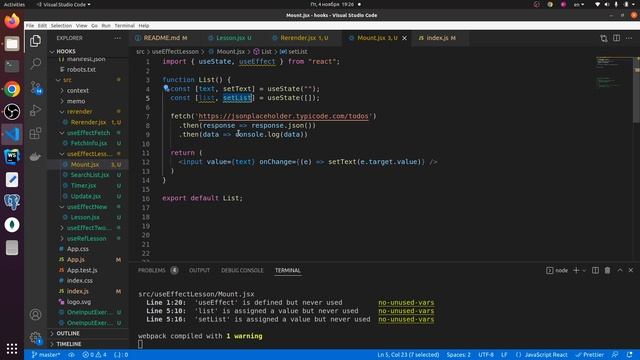
Task: Click the errors and warnings status indicator
Action: click(94, 355)
